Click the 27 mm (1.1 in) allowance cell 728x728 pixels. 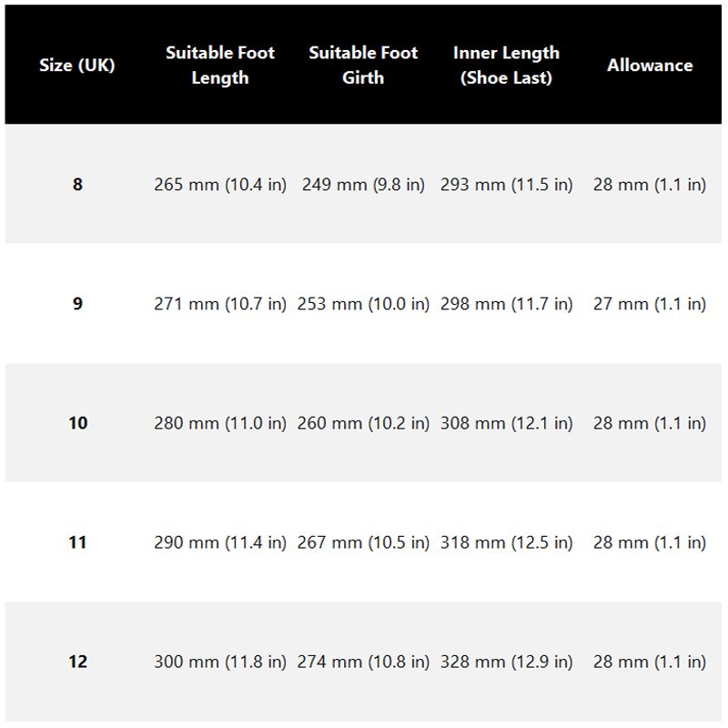click(x=650, y=304)
